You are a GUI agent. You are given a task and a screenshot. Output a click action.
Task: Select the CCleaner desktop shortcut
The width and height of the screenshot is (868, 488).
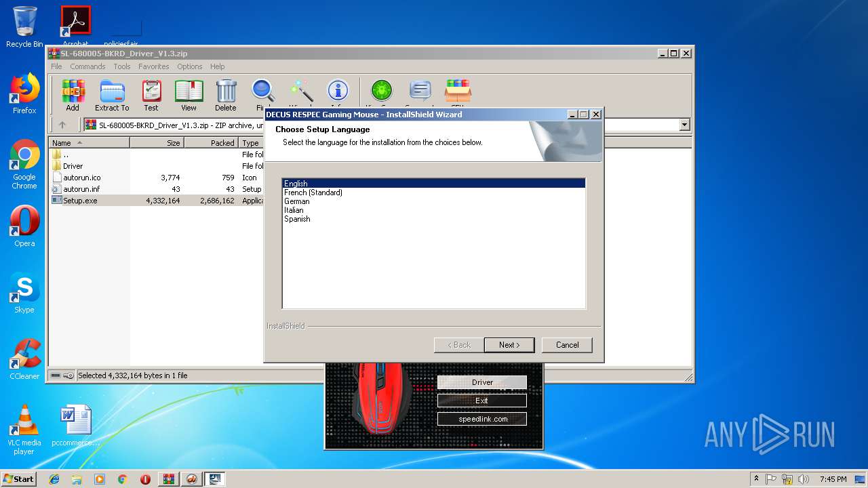click(x=24, y=359)
